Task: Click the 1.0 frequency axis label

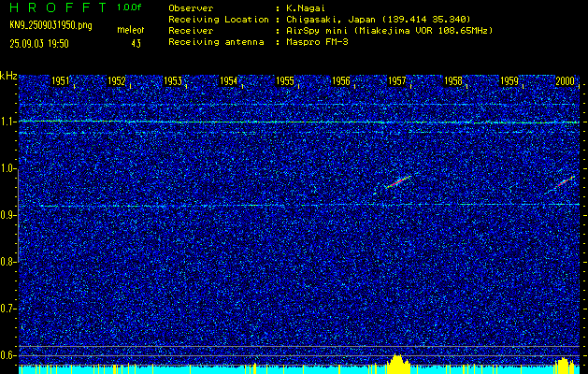Action: click(x=7, y=168)
